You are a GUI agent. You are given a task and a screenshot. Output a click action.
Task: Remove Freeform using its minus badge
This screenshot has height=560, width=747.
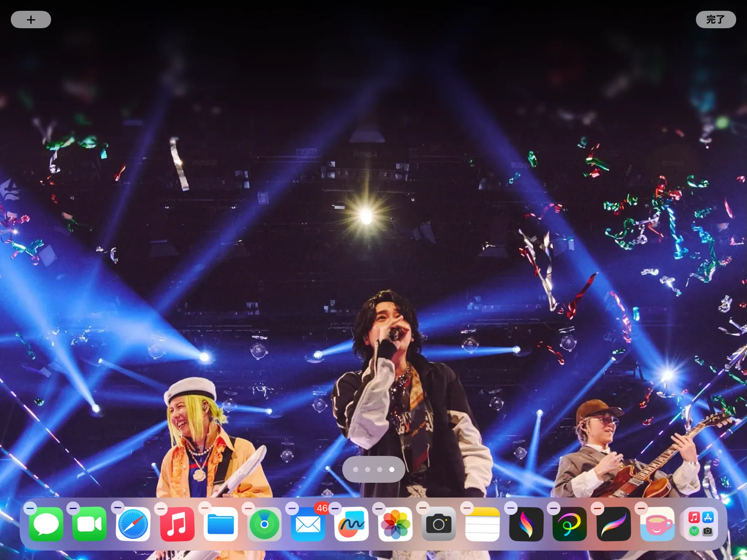pyautogui.click(x=335, y=508)
